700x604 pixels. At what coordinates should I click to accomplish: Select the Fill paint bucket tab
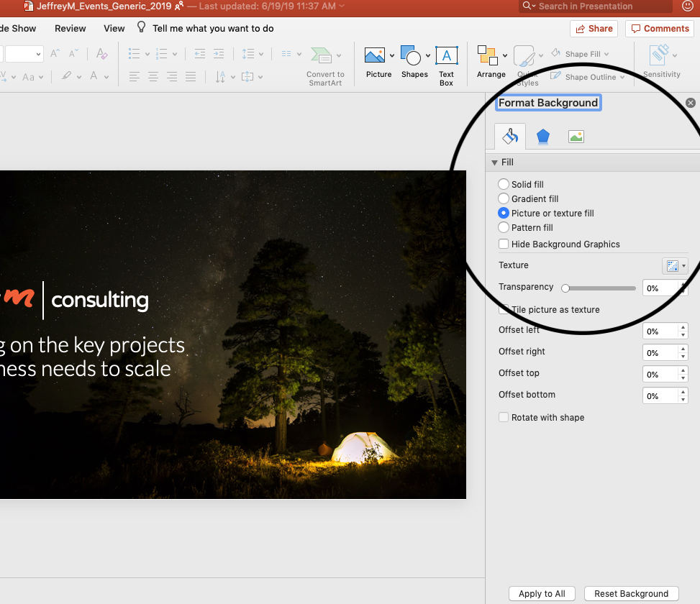pyautogui.click(x=510, y=136)
